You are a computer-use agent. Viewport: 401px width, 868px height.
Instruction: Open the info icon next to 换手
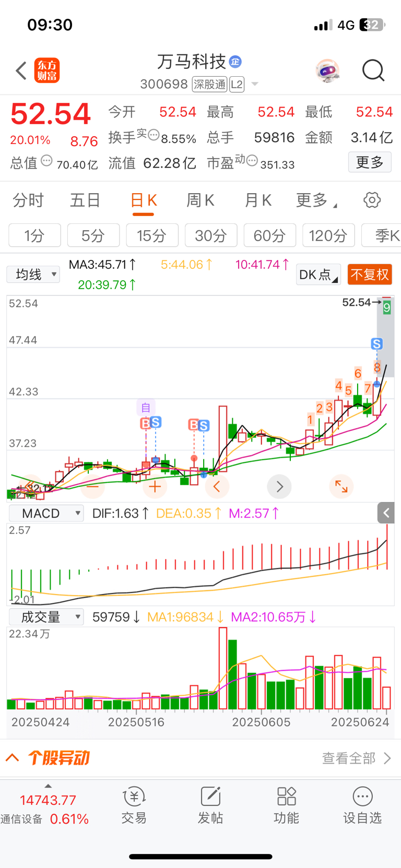click(154, 135)
